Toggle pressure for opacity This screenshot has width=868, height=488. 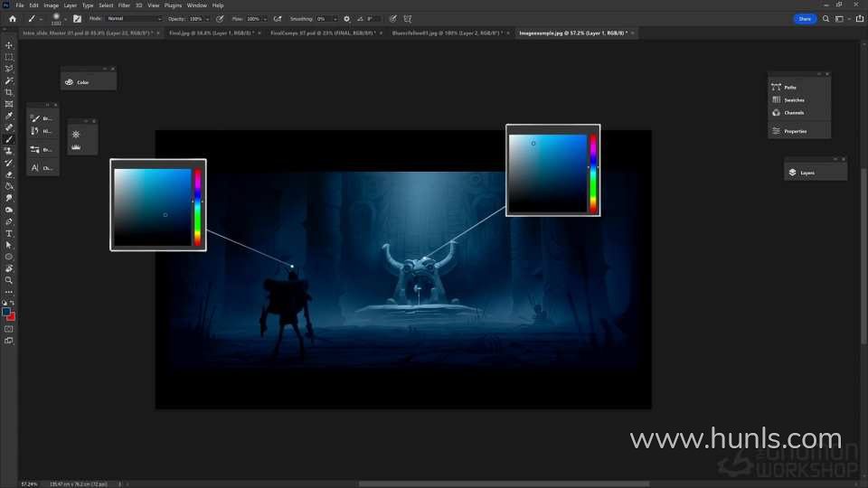(220, 19)
